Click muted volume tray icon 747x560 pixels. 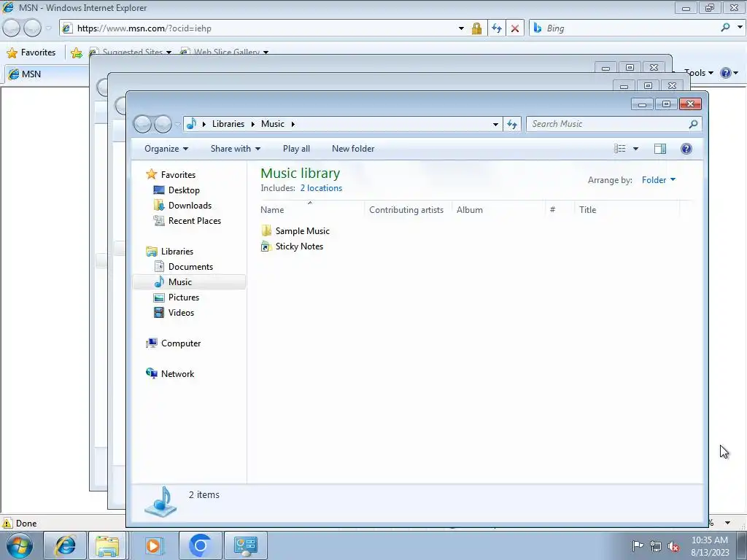pos(673,546)
